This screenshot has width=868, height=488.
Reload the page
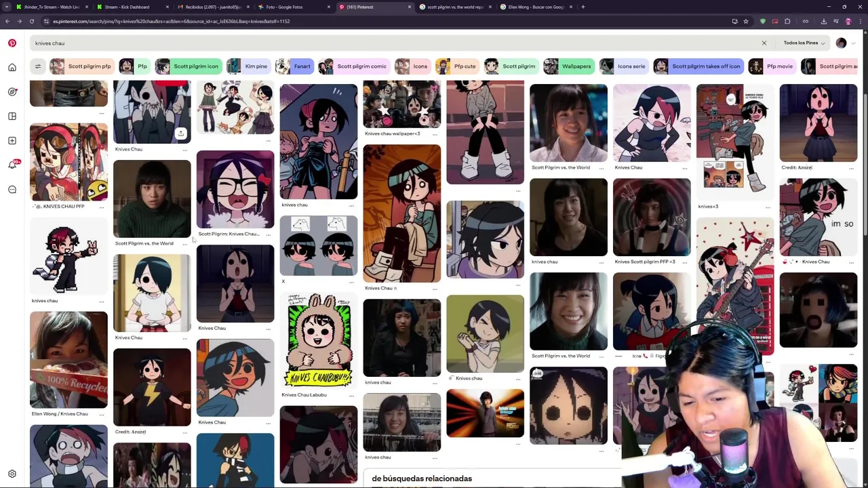click(x=31, y=21)
